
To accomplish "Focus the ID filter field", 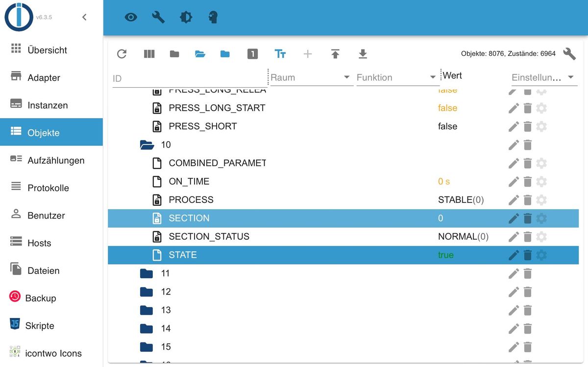I will (190, 78).
